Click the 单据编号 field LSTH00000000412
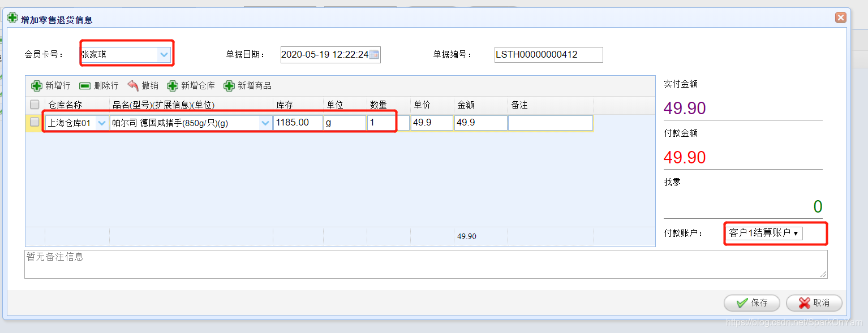This screenshot has width=868, height=333. coord(548,55)
